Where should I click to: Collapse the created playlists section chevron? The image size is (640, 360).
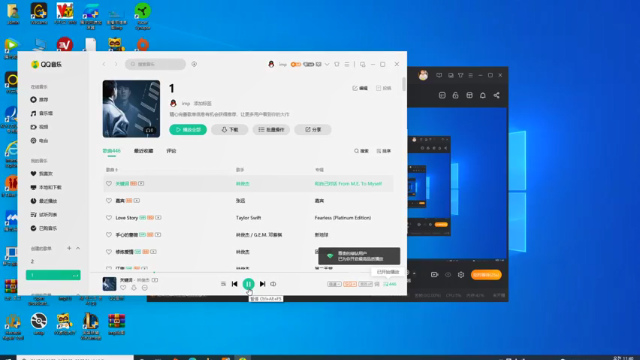[78, 248]
